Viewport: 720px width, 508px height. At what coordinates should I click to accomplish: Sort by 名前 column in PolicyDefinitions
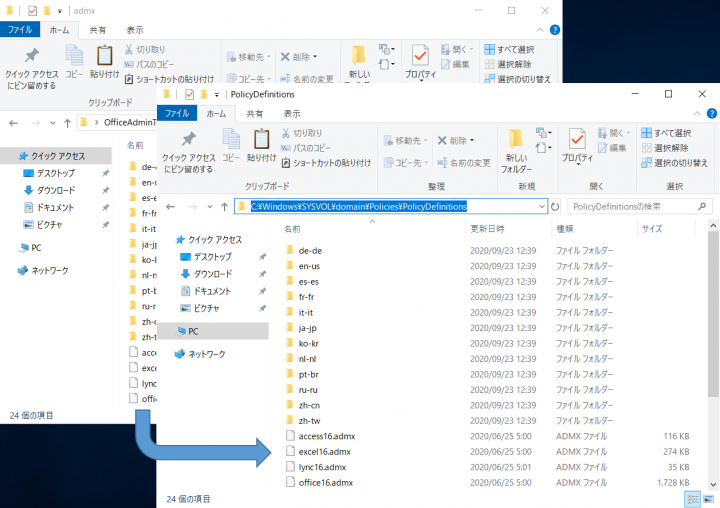(292, 229)
